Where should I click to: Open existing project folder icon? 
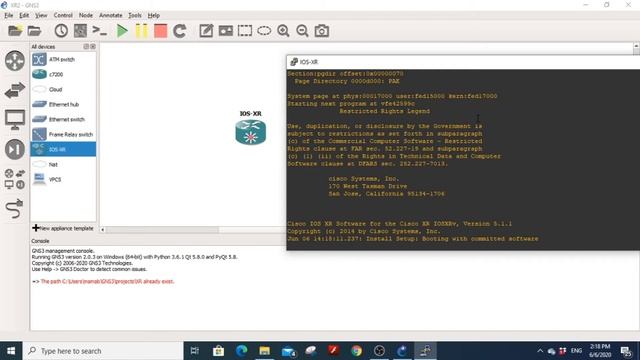[x=35, y=31]
